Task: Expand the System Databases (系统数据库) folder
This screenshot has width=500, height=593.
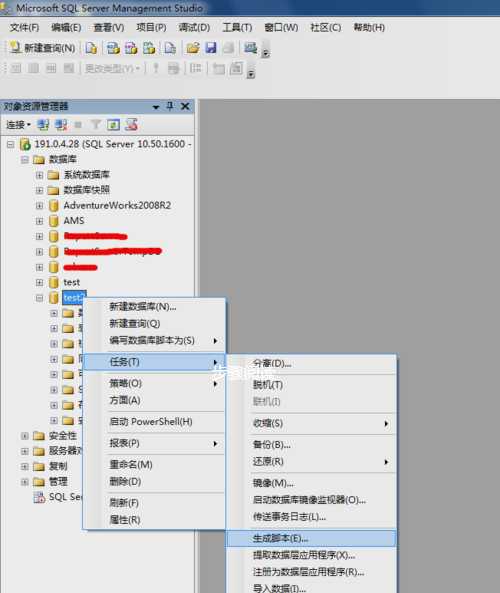Action: pos(39,175)
